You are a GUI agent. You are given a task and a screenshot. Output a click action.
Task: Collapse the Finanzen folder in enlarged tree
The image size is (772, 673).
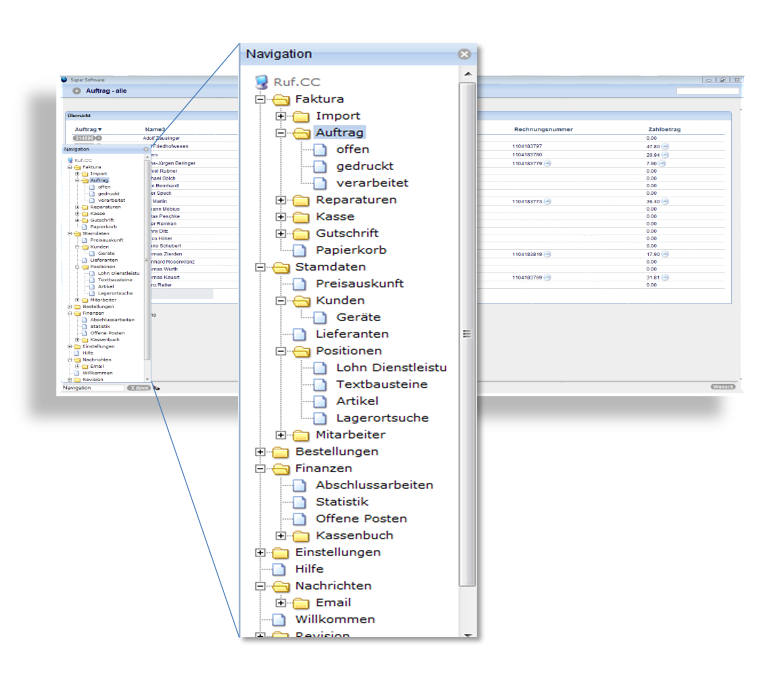pos(261,468)
